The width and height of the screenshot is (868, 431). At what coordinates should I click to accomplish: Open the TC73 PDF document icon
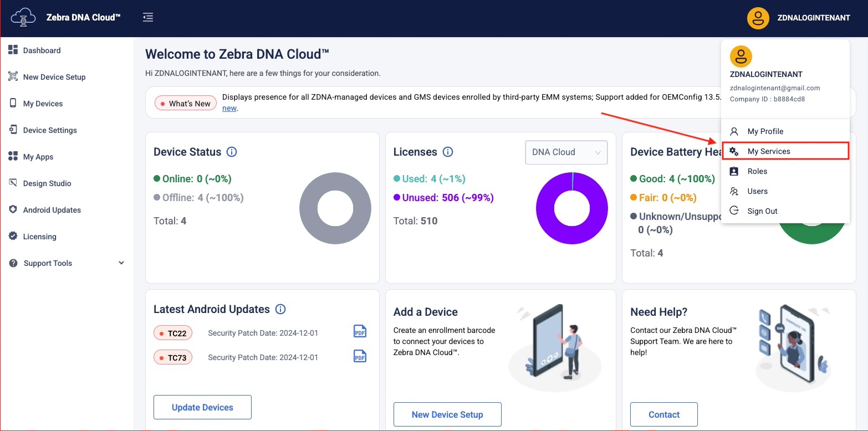[360, 356]
